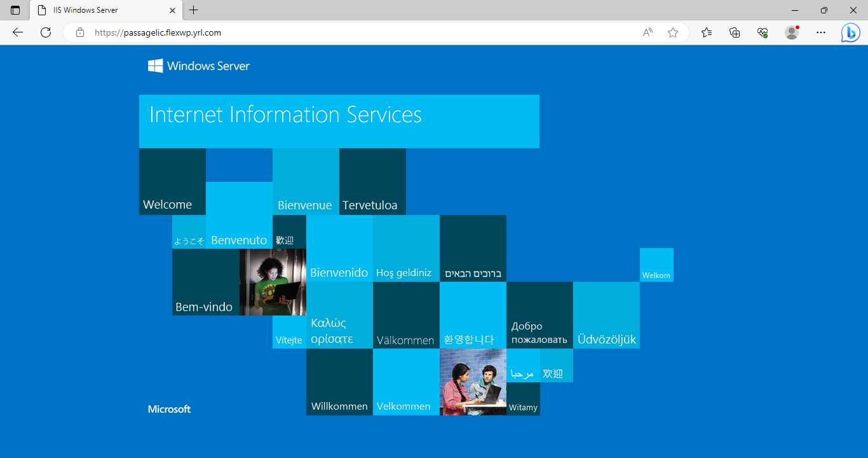Open the tab actions menu icon
The width and height of the screenshot is (868, 458).
point(15,10)
